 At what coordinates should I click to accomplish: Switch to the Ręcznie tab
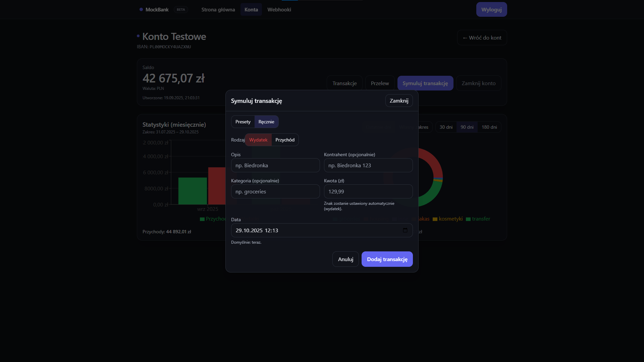(x=266, y=122)
